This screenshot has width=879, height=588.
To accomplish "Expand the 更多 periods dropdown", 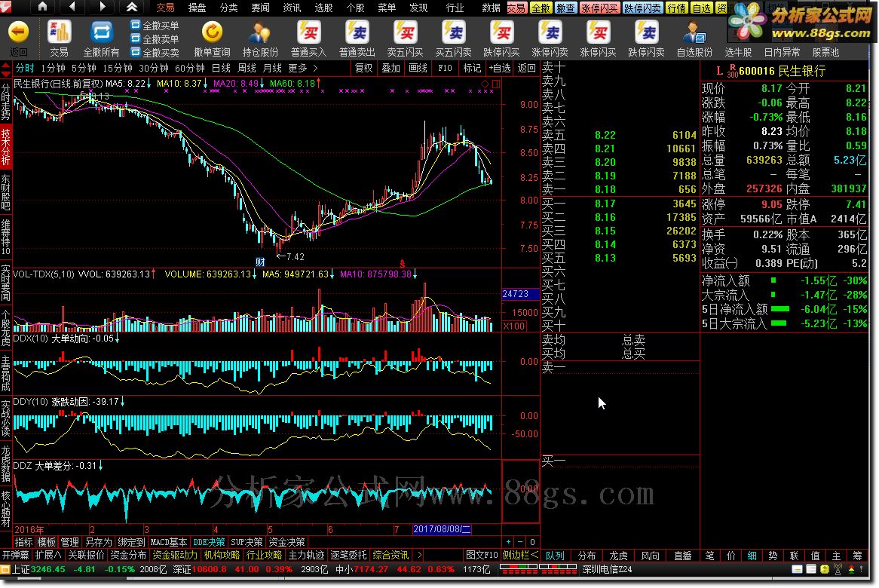I will click(x=303, y=68).
